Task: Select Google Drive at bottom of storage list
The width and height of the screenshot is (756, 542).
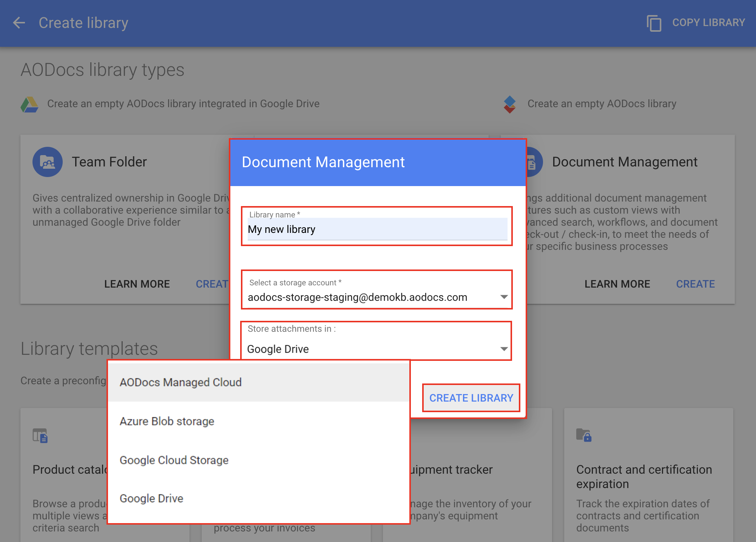Action: pyautogui.click(x=151, y=498)
